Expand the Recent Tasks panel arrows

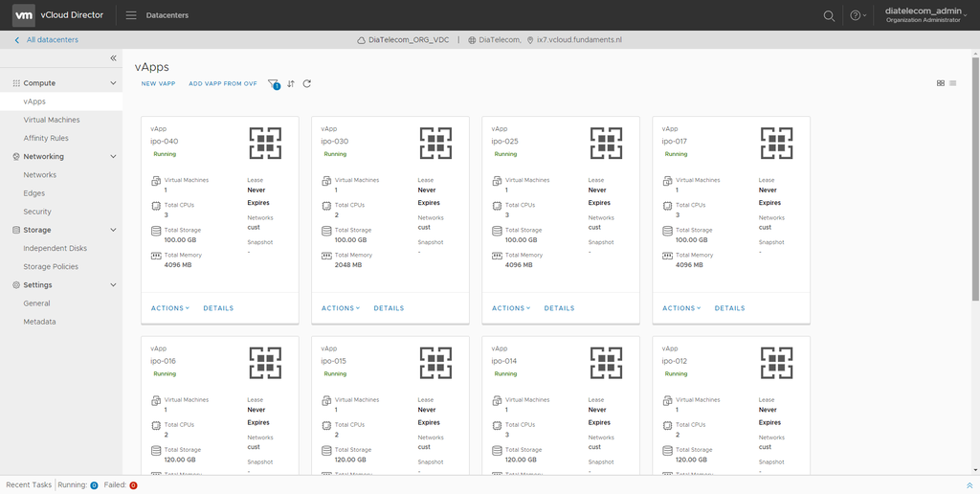click(x=969, y=485)
